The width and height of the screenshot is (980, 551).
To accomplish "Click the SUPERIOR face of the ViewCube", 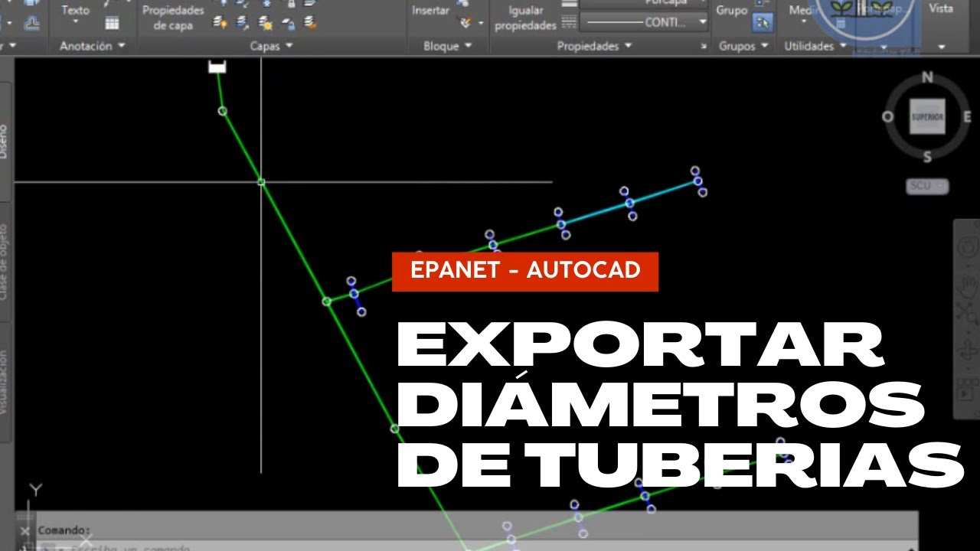I will point(926,116).
